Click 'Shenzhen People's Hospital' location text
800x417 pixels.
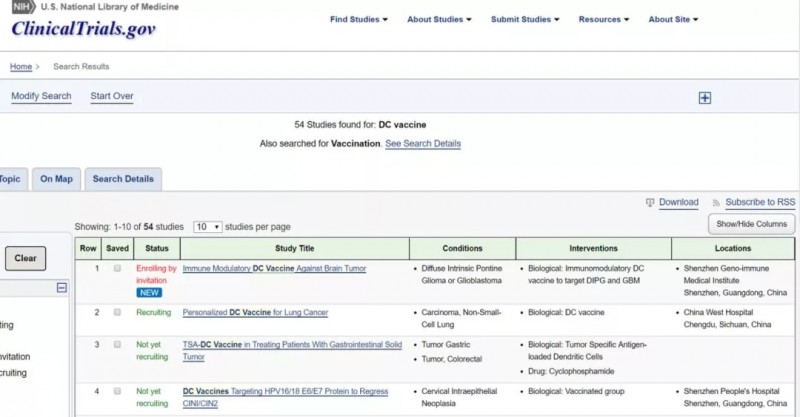coord(732,391)
